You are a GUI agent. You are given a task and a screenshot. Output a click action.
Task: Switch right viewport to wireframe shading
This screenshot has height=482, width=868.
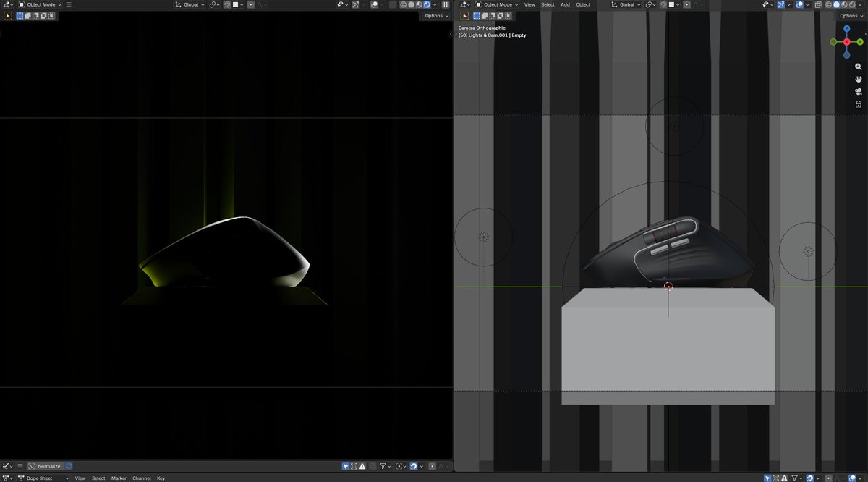(828, 4)
